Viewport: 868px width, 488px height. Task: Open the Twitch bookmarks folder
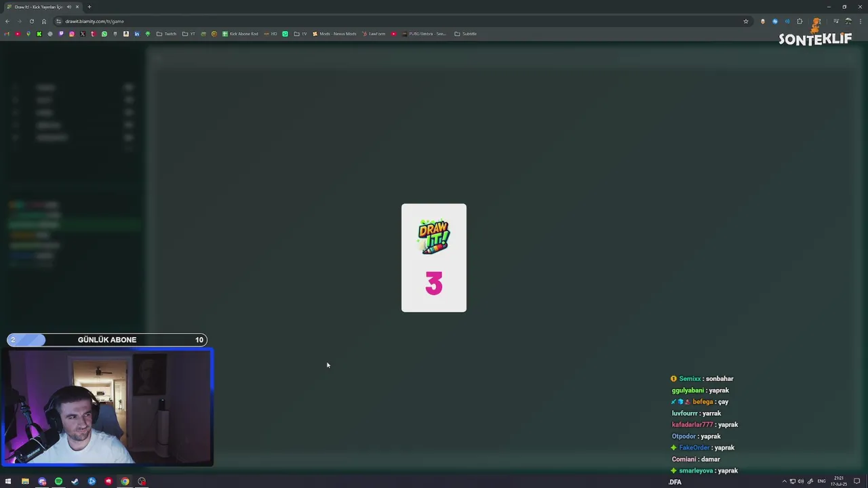(166, 34)
